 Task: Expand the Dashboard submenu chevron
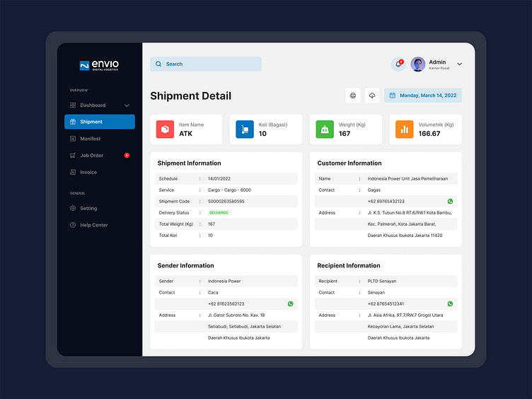pyautogui.click(x=127, y=105)
